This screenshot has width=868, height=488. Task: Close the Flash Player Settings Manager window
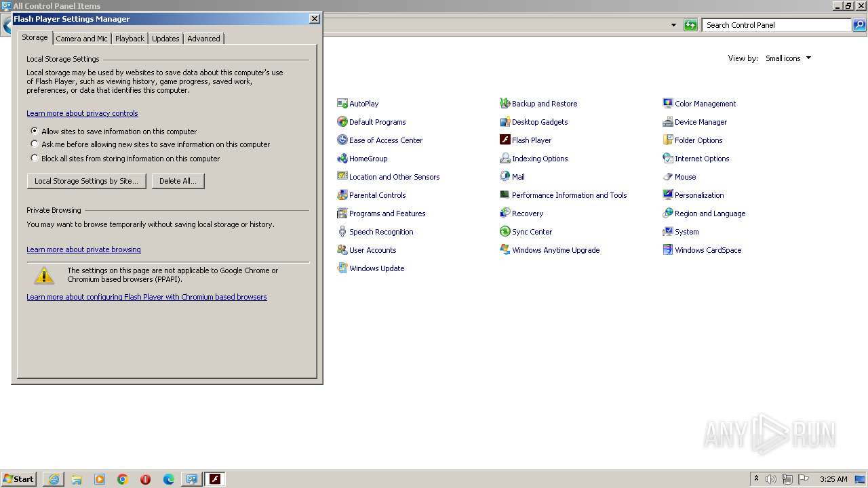(315, 19)
